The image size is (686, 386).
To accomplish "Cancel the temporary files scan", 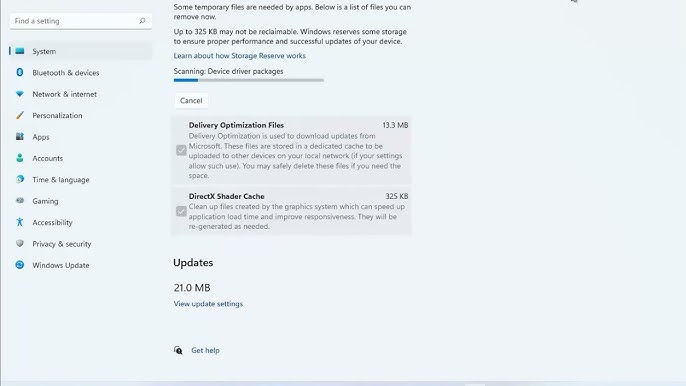I will pyautogui.click(x=191, y=100).
